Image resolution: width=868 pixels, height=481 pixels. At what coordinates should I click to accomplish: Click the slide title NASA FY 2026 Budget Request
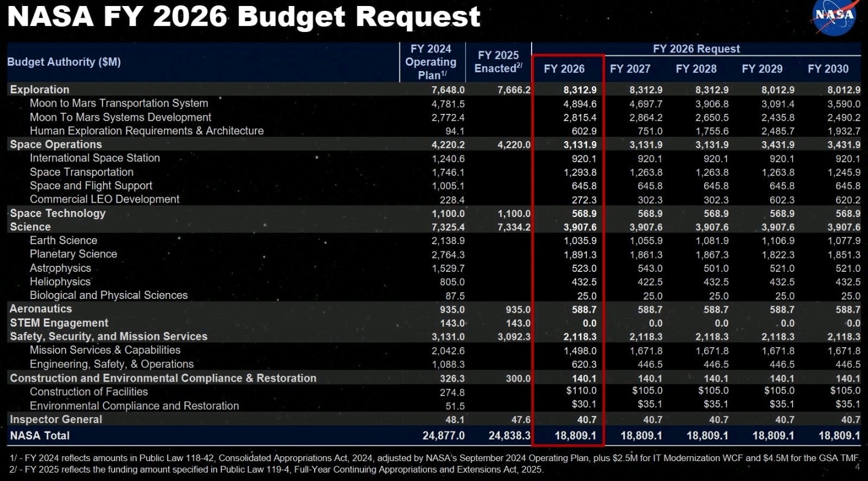point(244,16)
